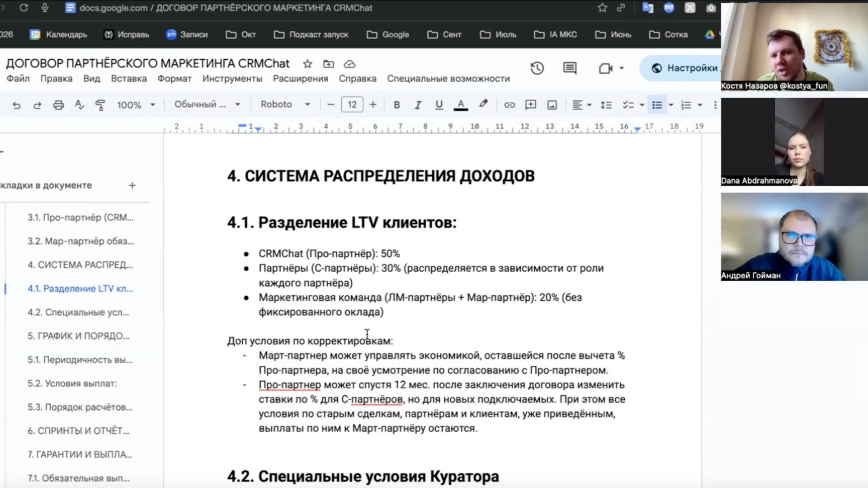Insert a link using the link icon
Viewport: 868px width, 488px height.
[x=509, y=104]
